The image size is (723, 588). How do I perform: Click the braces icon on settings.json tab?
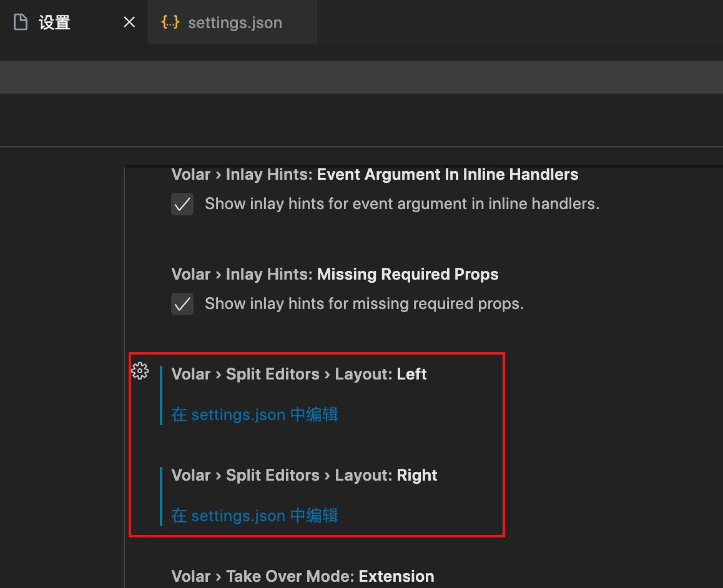(170, 22)
